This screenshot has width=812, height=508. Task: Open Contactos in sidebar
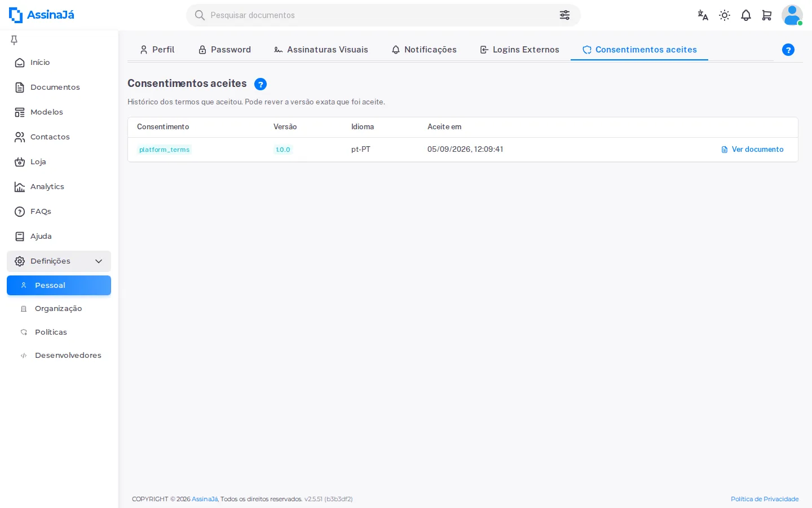pyautogui.click(x=59, y=137)
